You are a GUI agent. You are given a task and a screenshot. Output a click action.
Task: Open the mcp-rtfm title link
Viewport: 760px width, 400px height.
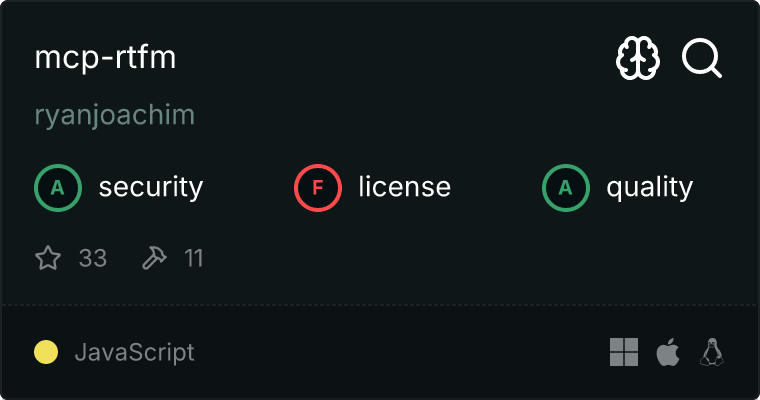pos(105,58)
